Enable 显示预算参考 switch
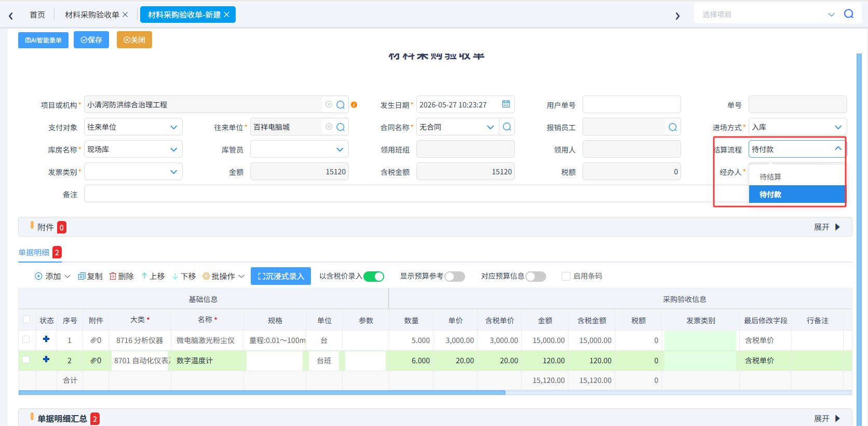 pyautogui.click(x=455, y=277)
